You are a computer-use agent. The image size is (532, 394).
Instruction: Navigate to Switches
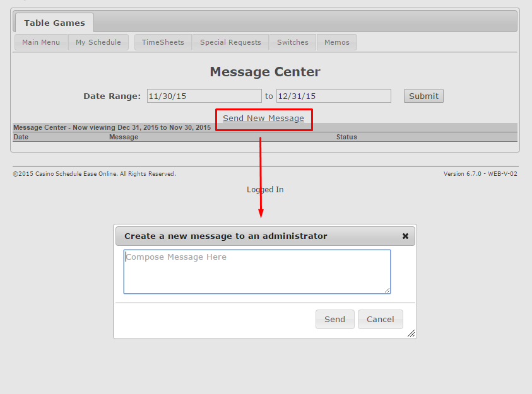click(x=293, y=42)
